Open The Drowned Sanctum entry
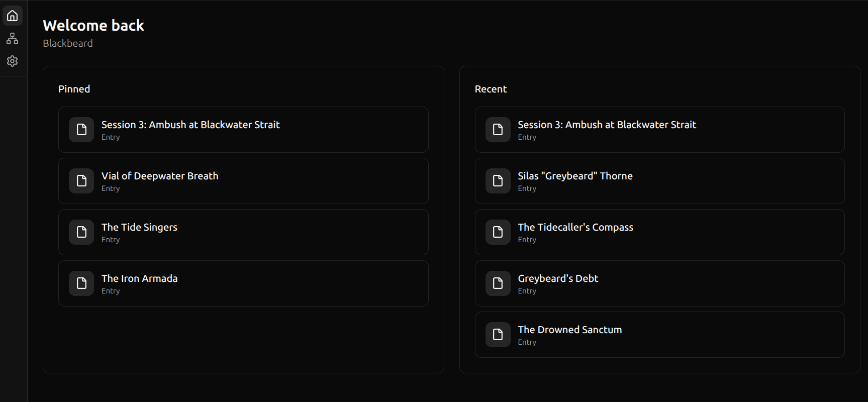 [x=569, y=330]
